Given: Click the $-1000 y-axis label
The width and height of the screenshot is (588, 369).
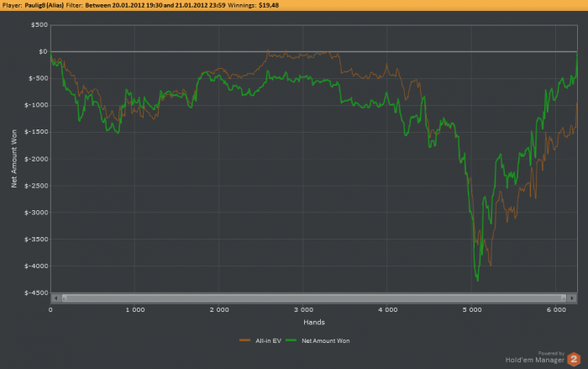Looking at the screenshot, I should (x=36, y=105).
